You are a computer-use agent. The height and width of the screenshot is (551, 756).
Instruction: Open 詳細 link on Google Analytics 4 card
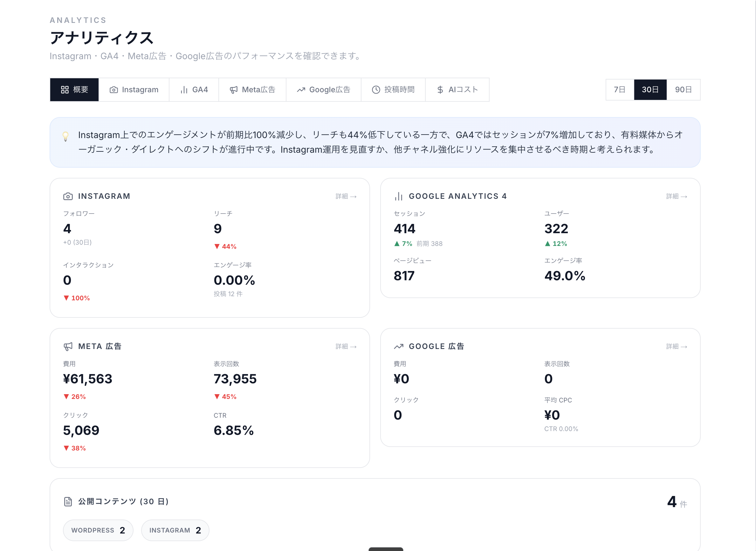point(677,197)
